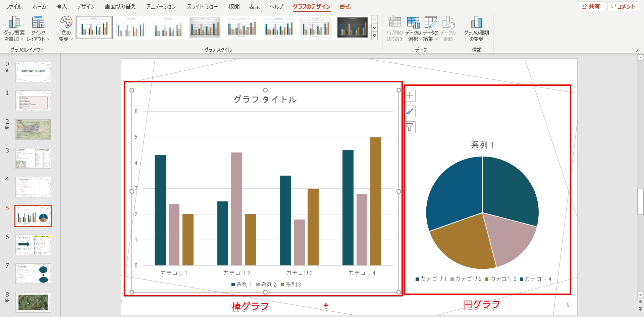
Task: Click the next slide double-arrow button
Action: 640,309
